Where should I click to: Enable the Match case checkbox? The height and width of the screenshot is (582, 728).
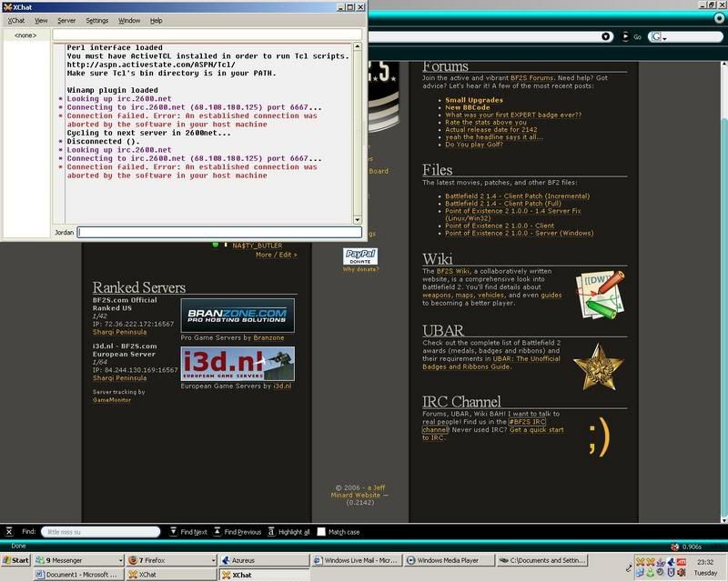pyautogui.click(x=321, y=532)
